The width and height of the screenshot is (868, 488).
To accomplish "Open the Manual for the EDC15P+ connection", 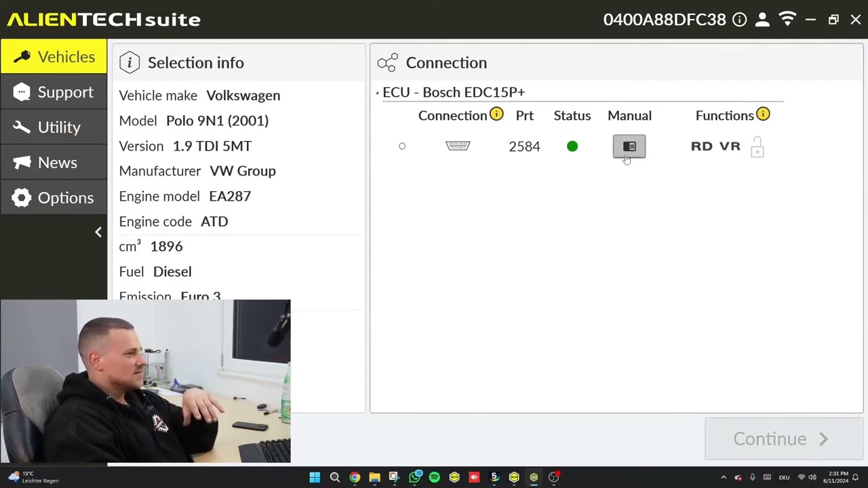I will click(629, 146).
